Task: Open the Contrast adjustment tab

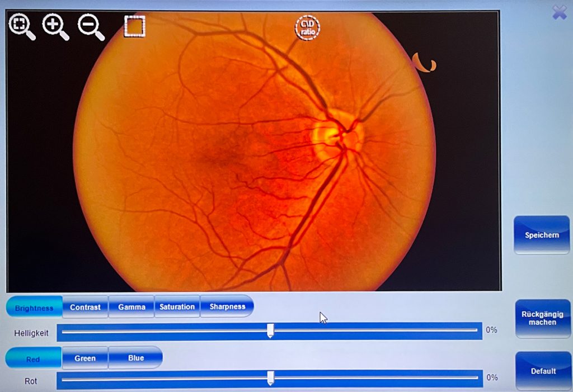Action: [x=85, y=307]
